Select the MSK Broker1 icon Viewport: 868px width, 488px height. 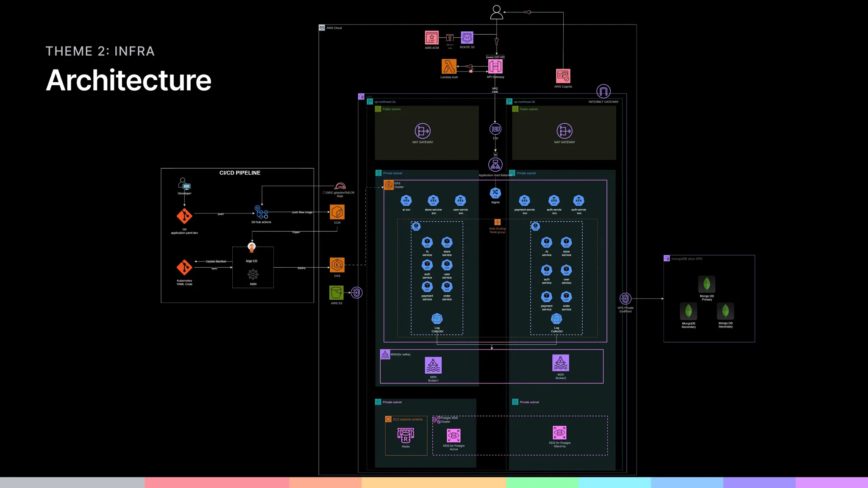(433, 365)
